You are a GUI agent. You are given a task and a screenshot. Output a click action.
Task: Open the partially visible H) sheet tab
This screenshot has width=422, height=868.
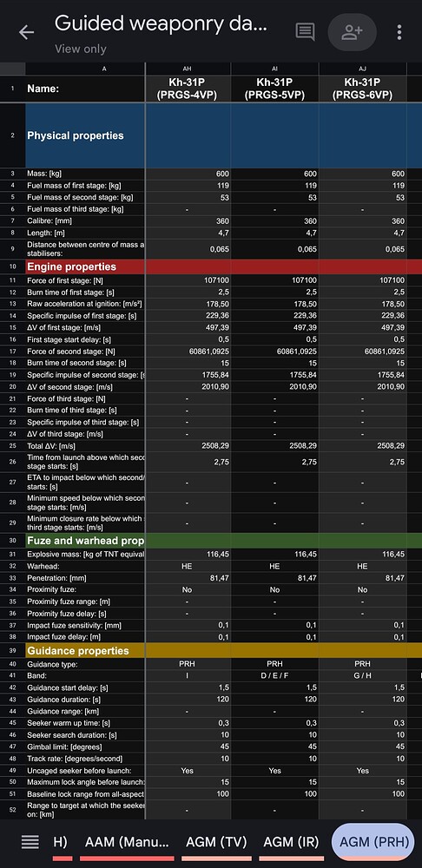click(61, 842)
